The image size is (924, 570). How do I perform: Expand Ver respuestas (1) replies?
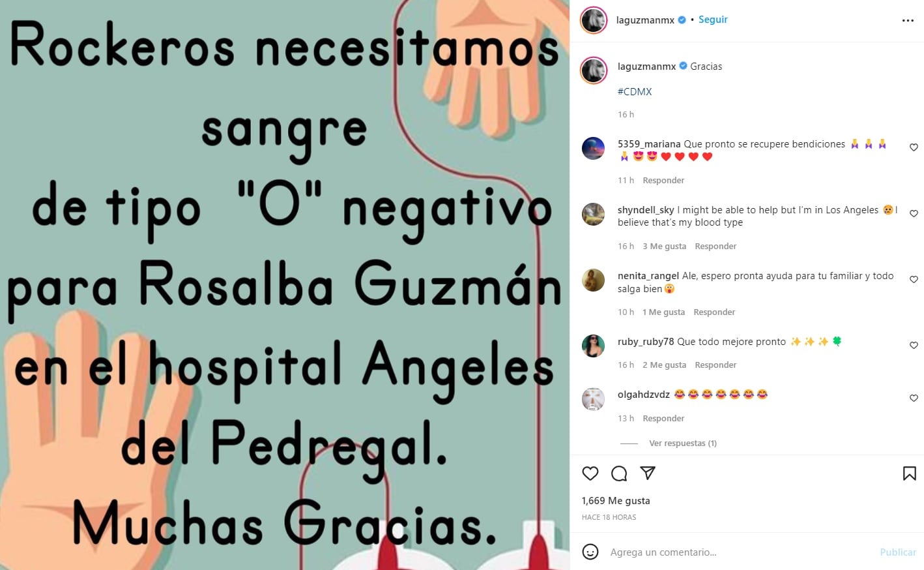click(683, 443)
